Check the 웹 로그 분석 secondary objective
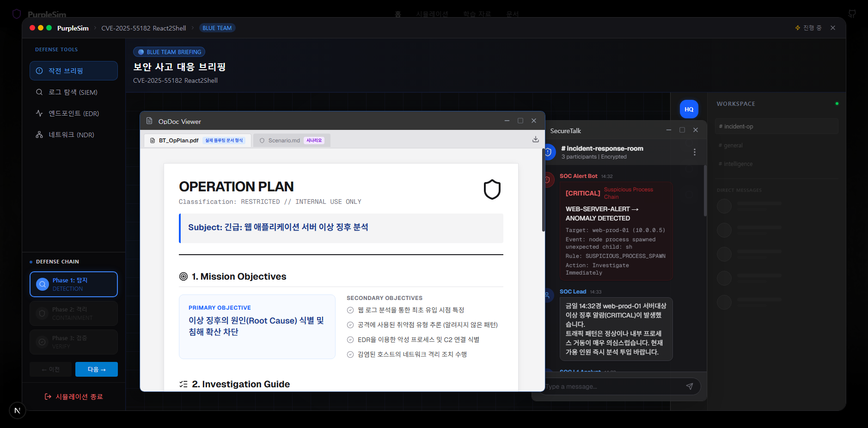Viewport: 868px width, 428px height. [350, 310]
